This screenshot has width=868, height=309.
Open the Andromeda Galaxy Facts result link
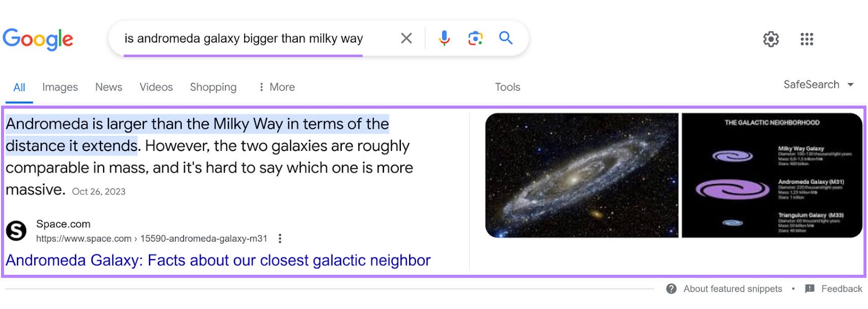pyautogui.click(x=218, y=261)
